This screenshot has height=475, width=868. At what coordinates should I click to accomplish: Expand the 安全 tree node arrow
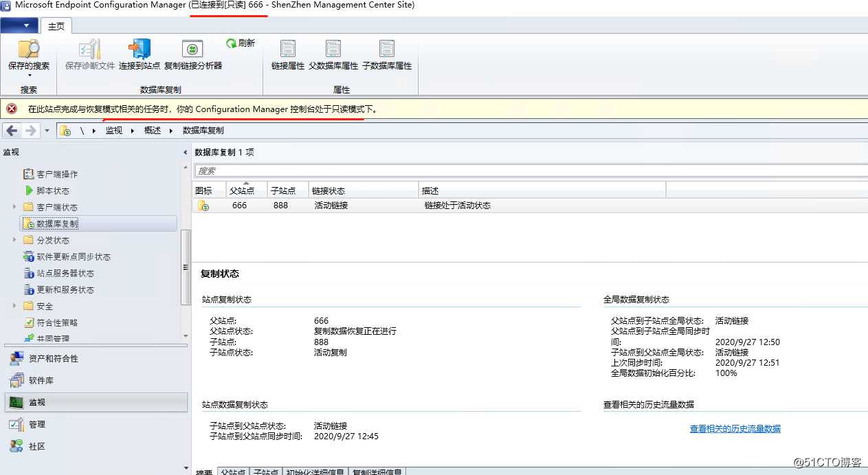pyautogui.click(x=14, y=306)
